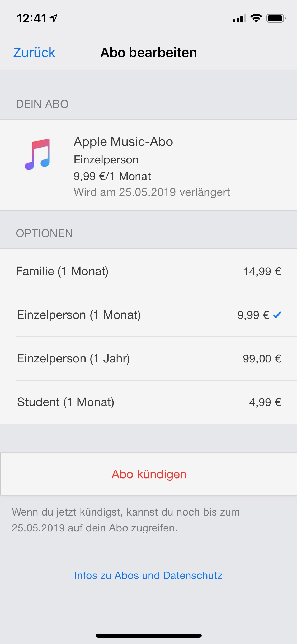Screen dimensions: 297x644
Task: Choose the Student (1 Monat) plan
Action: tap(66, 402)
